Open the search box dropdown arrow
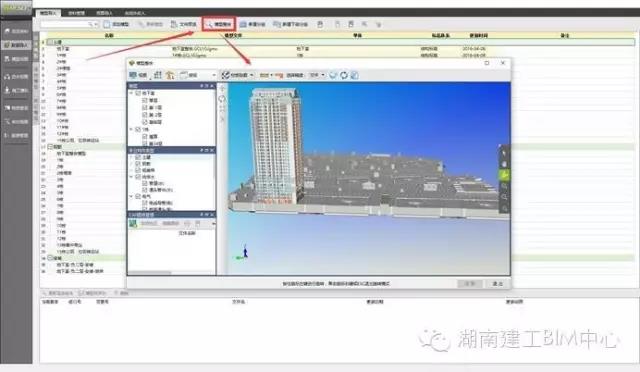640x372 pixels. [x=96, y=25]
